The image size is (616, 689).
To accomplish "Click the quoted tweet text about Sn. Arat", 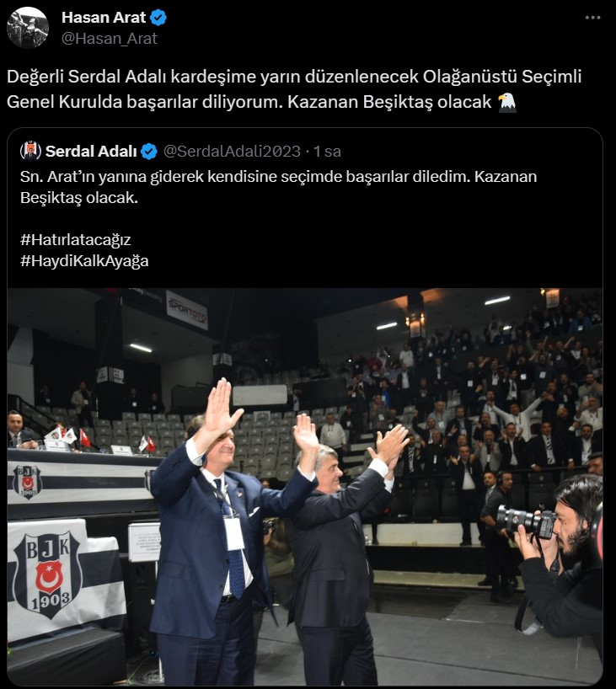I will [278, 187].
